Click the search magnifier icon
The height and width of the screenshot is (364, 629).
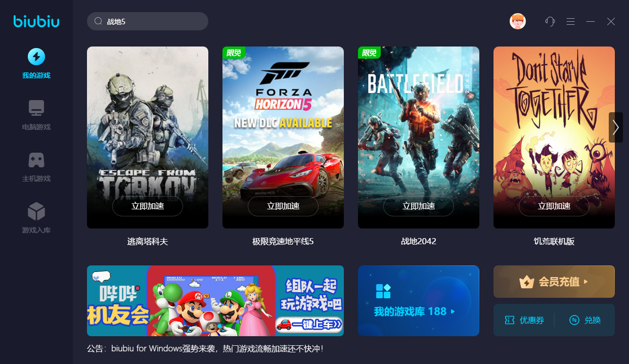click(x=98, y=21)
